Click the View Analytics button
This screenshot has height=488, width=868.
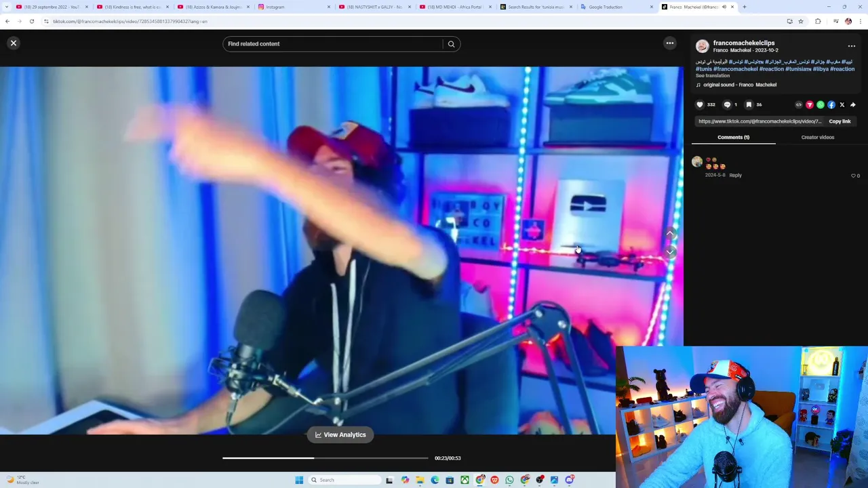[x=340, y=434]
